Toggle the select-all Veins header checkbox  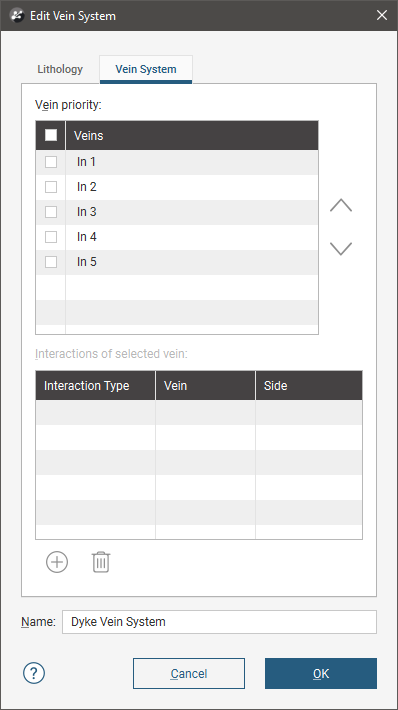pos(51,135)
